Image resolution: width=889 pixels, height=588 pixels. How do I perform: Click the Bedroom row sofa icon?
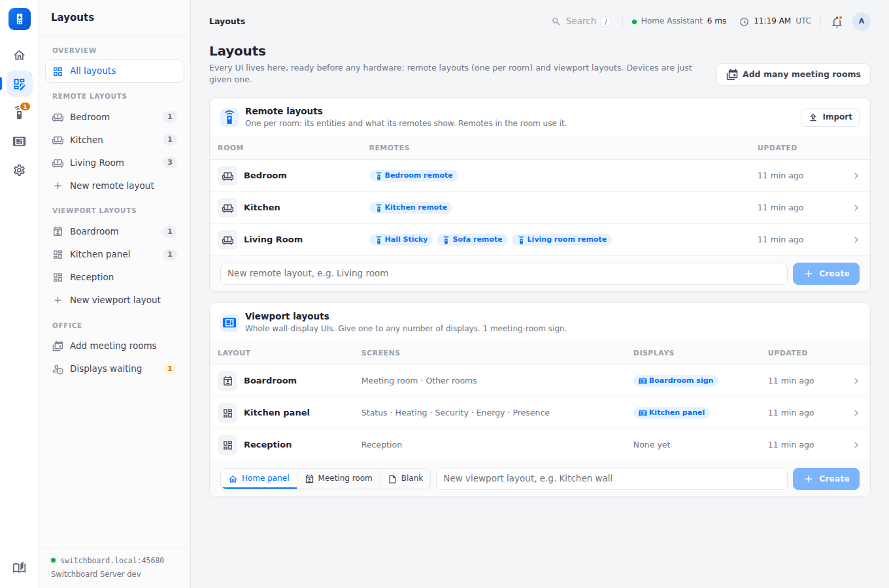pyautogui.click(x=227, y=176)
